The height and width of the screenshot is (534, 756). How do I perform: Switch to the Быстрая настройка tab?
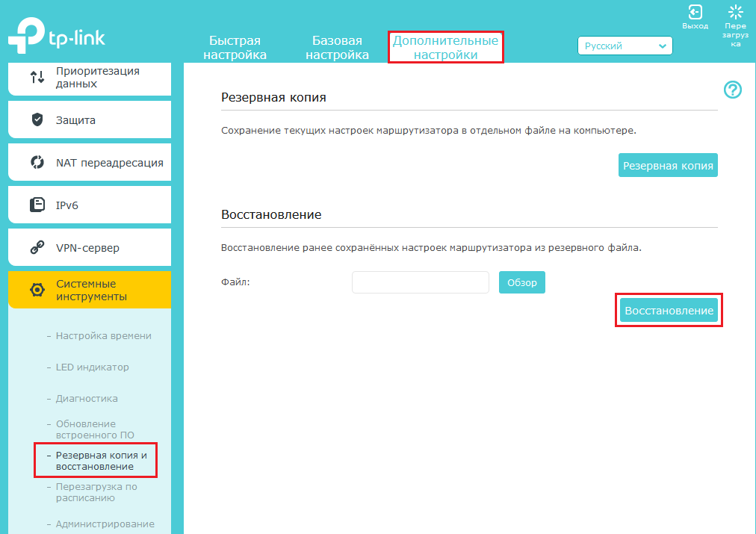click(x=235, y=47)
